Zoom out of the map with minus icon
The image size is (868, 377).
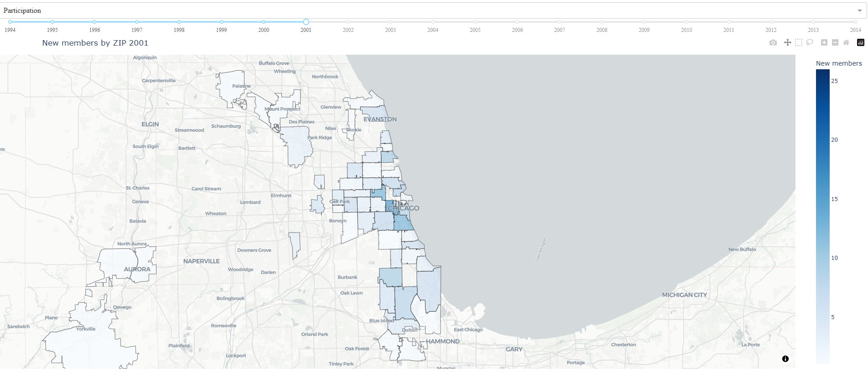point(835,42)
